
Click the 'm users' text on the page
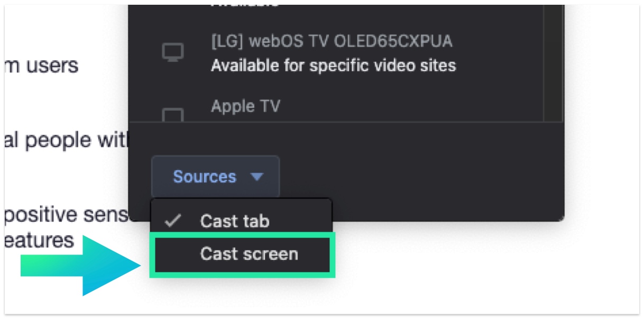coord(41,66)
